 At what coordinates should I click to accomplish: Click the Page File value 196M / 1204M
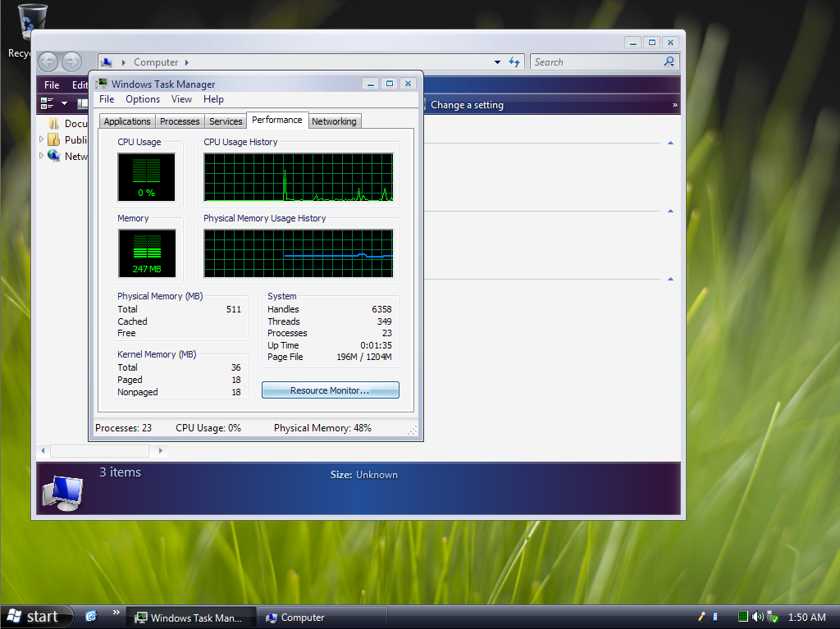click(364, 357)
